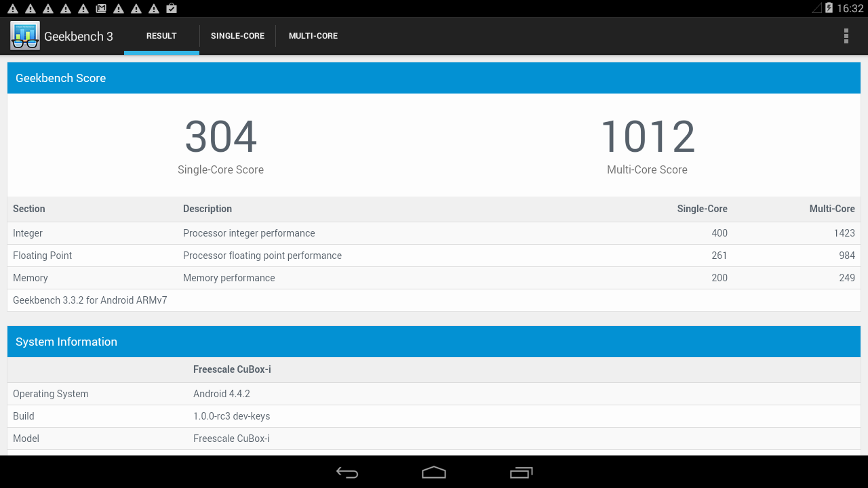Image resolution: width=868 pixels, height=488 pixels.
Task: Tap the 16:32 status bar clock
Action: (850, 9)
